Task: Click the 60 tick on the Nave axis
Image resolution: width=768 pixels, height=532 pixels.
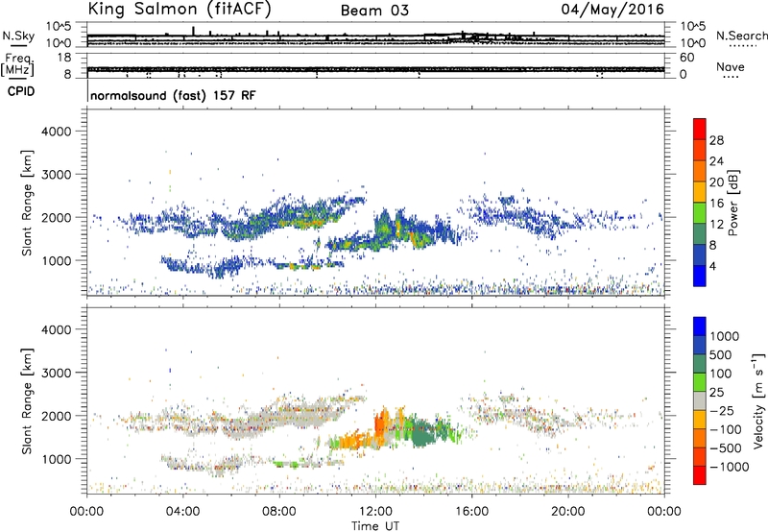Action: [687, 58]
